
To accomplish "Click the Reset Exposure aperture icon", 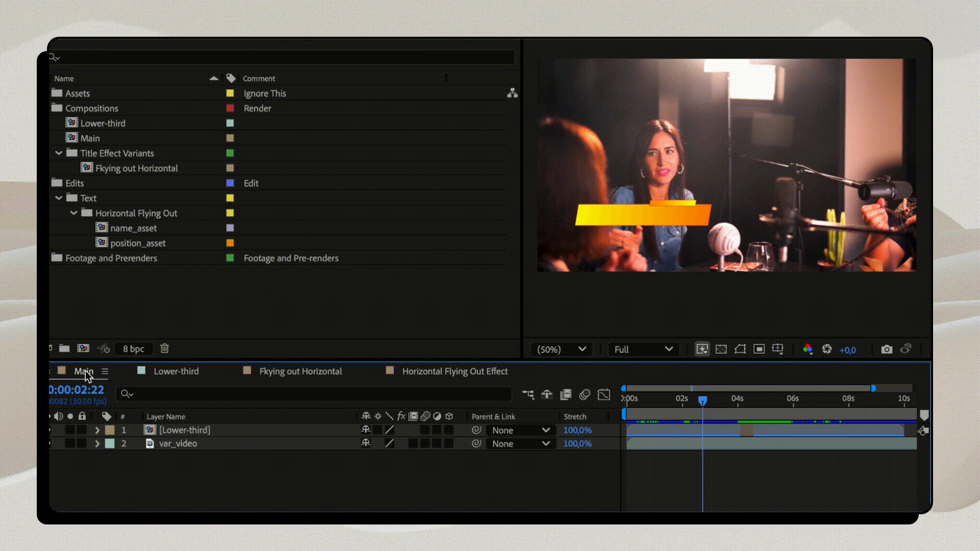I will [x=827, y=349].
